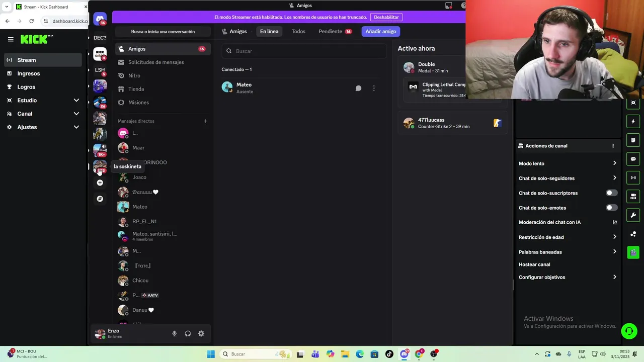Viewport: 644px width, 362px height.
Task: Open Windows Start menu
Action: coord(211,354)
